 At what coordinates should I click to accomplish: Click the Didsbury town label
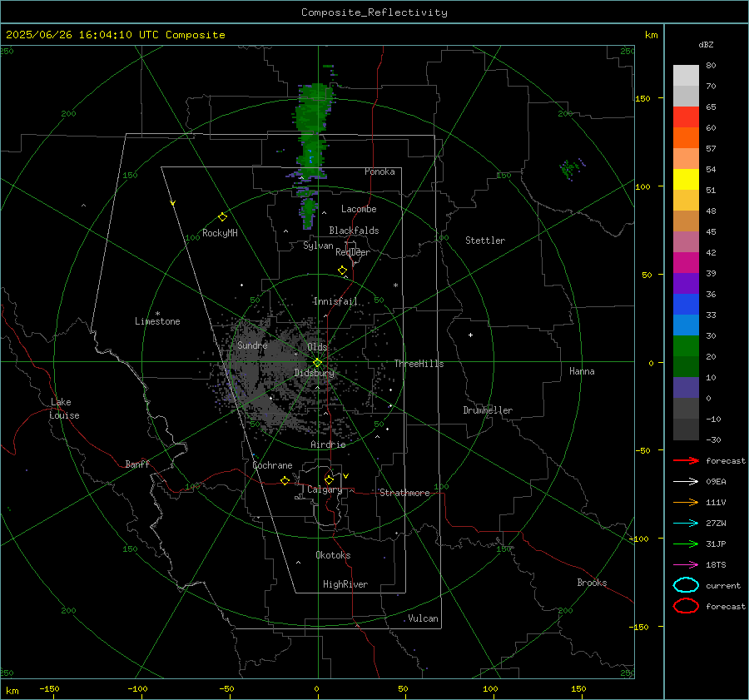[x=315, y=373]
